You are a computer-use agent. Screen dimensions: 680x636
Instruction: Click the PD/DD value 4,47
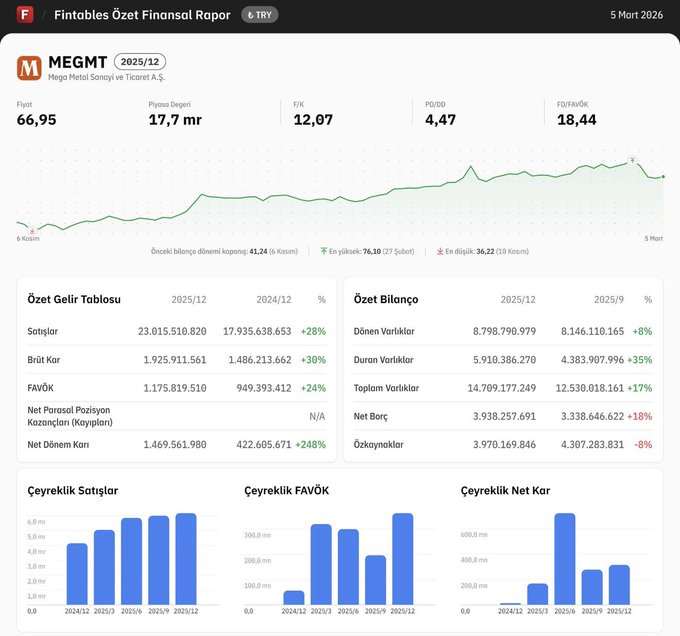[x=440, y=120]
